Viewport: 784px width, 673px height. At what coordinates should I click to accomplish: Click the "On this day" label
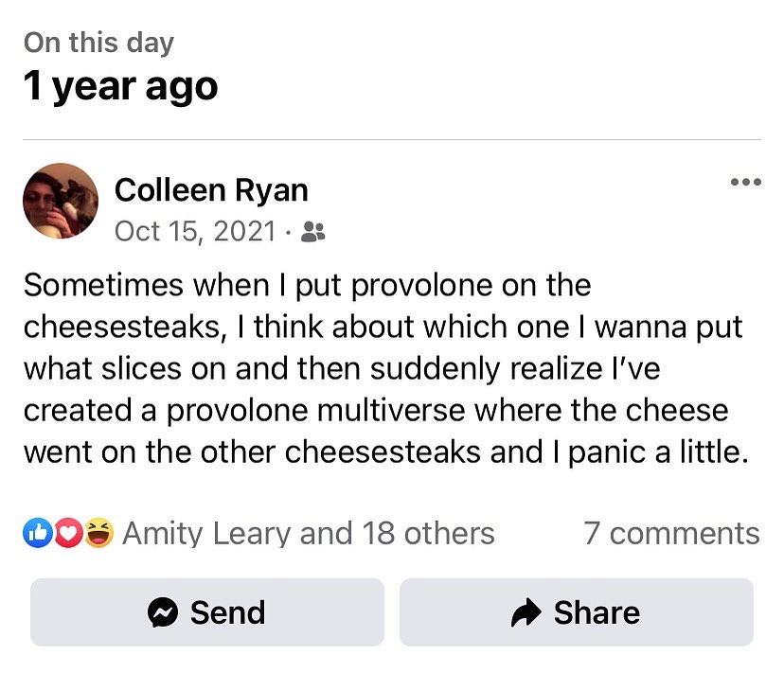(x=98, y=43)
